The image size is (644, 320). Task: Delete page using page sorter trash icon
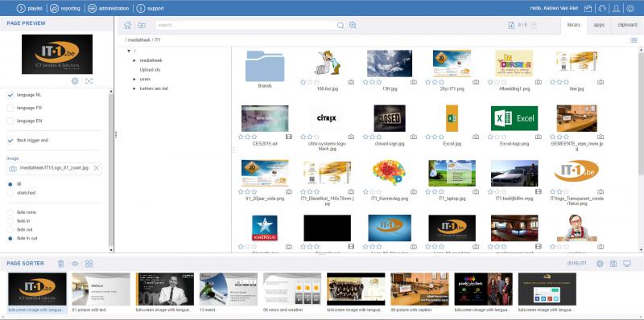(61, 264)
